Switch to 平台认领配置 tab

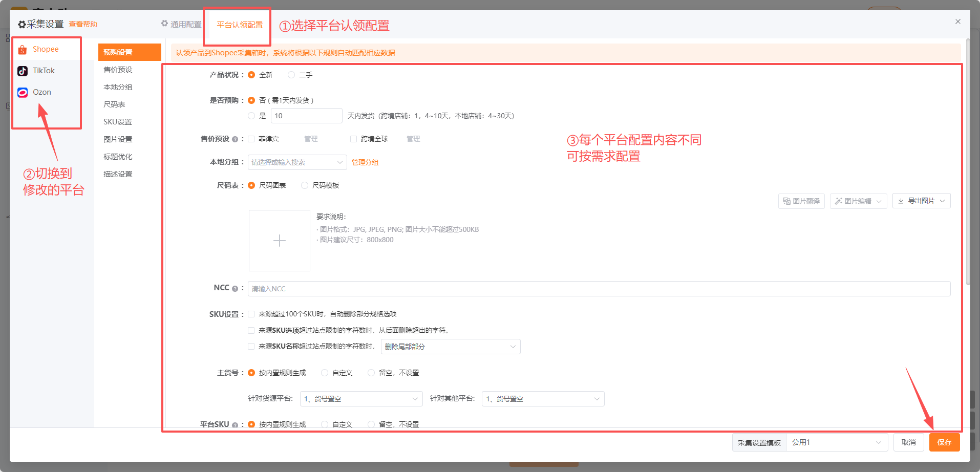point(240,25)
